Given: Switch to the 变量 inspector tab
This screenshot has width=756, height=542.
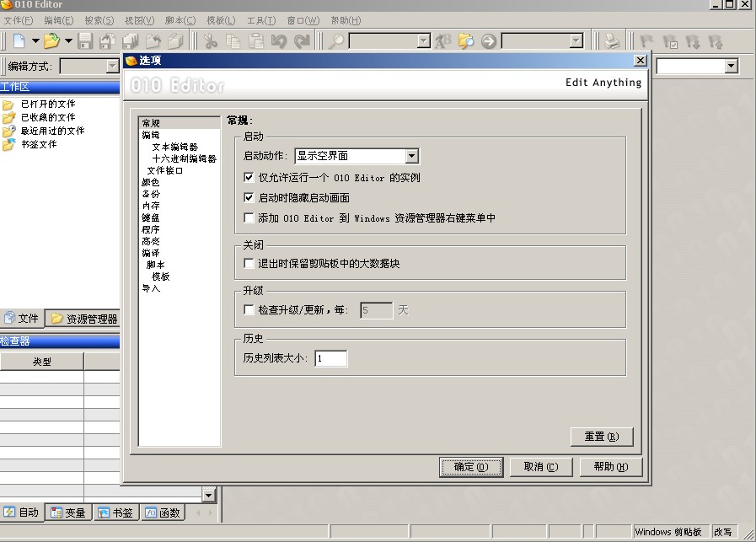Looking at the screenshot, I should click(x=68, y=512).
